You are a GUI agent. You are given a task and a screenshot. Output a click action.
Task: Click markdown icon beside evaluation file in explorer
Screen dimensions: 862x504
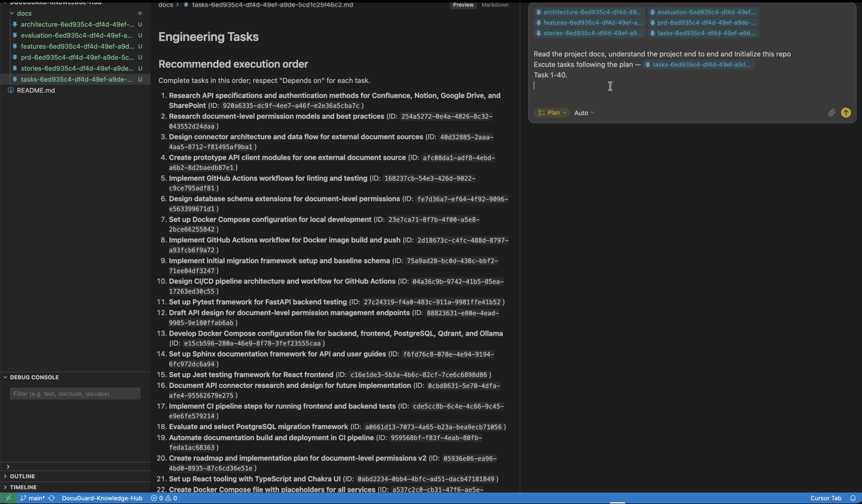pos(15,35)
